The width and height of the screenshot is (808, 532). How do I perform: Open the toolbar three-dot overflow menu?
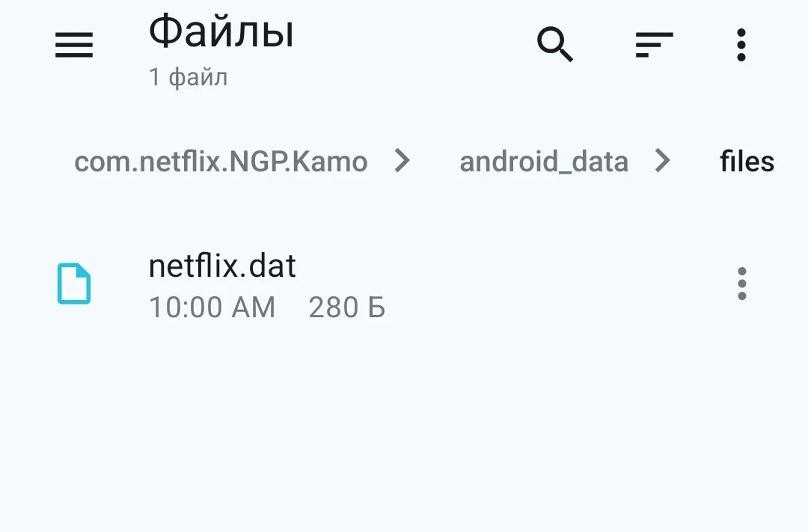click(741, 45)
